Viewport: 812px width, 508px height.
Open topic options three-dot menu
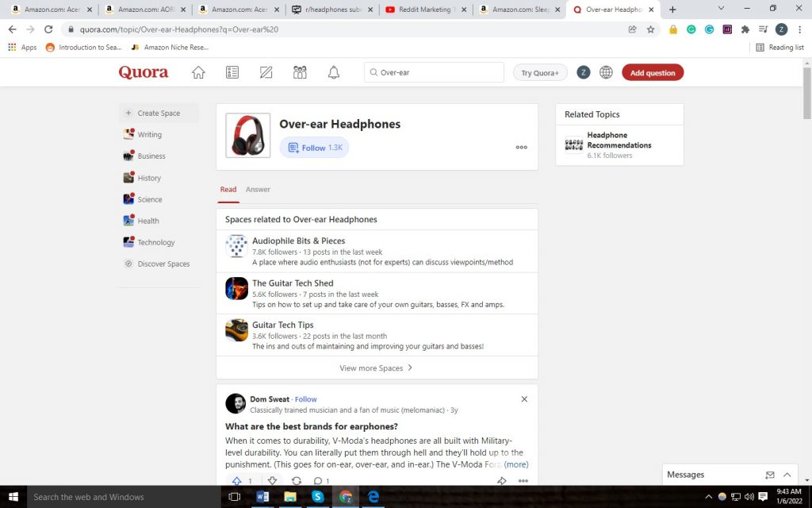pyautogui.click(x=522, y=147)
